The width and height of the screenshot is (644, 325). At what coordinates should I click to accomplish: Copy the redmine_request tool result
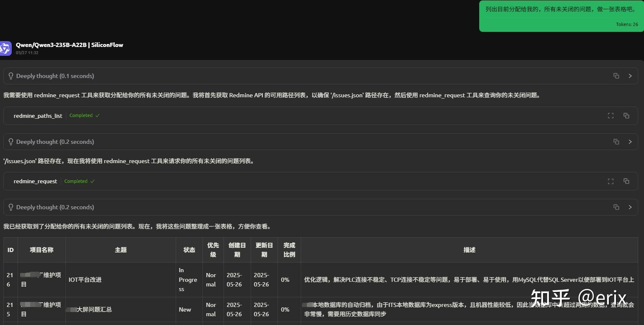[x=626, y=181]
